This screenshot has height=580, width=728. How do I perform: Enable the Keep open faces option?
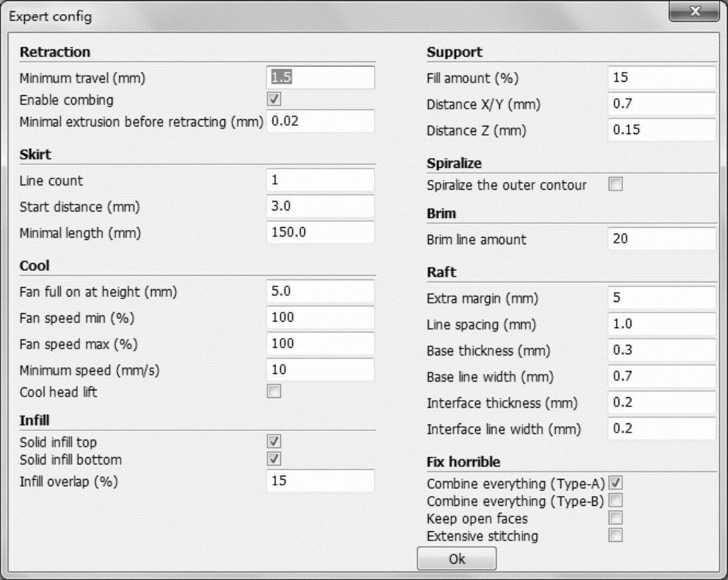(616, 519)
